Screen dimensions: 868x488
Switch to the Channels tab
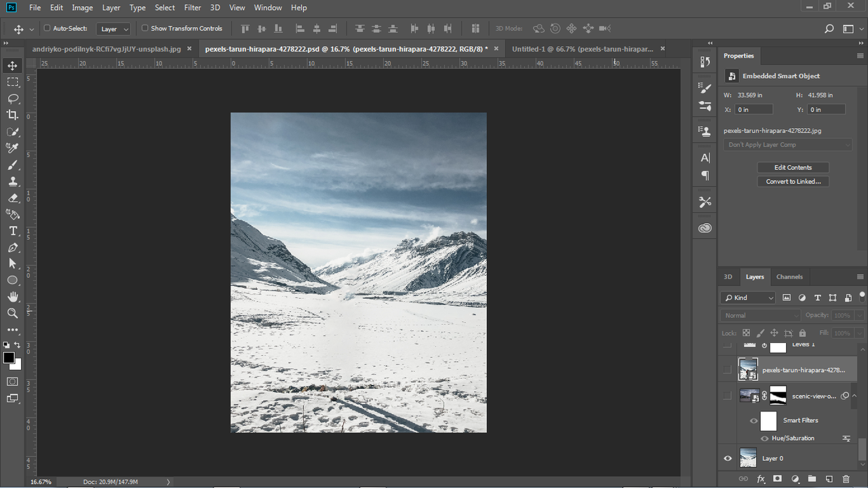(x=789, y=277)
